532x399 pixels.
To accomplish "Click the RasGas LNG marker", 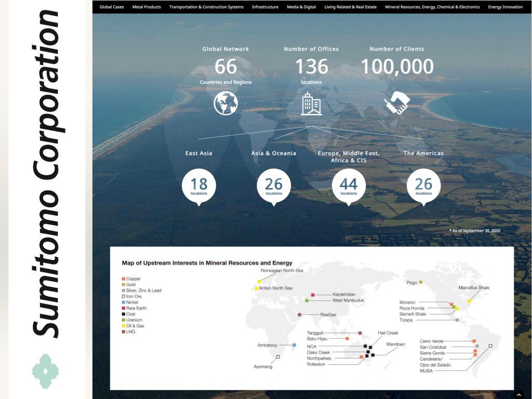I will [299, 315].
